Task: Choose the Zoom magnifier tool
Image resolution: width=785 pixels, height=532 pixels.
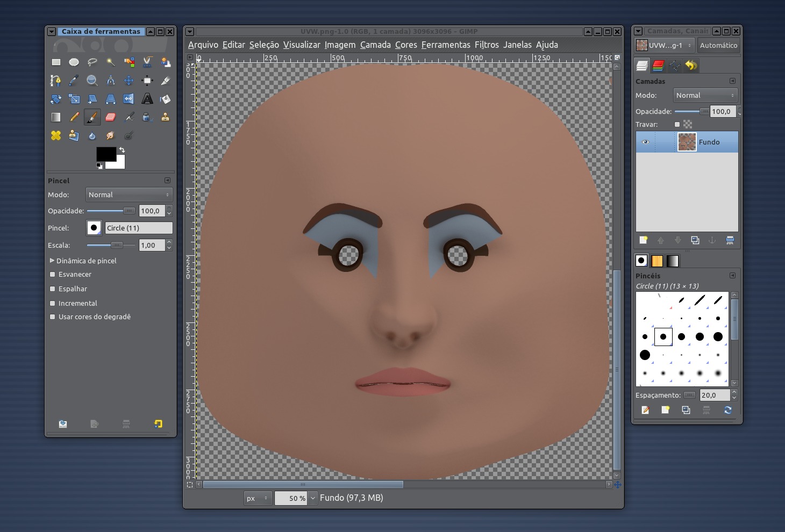Action: point(92,81)
